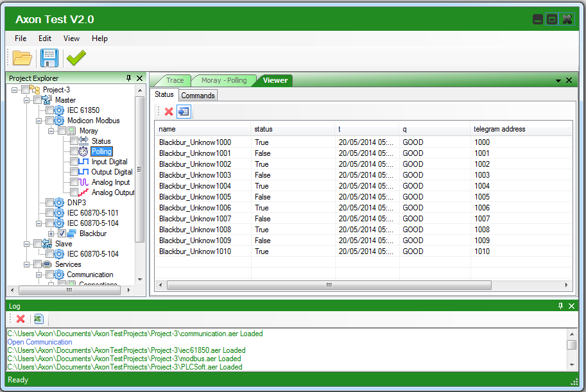Uncheck the Blackbur checkbox
The image size is (586, 392).
pos(62,234)
